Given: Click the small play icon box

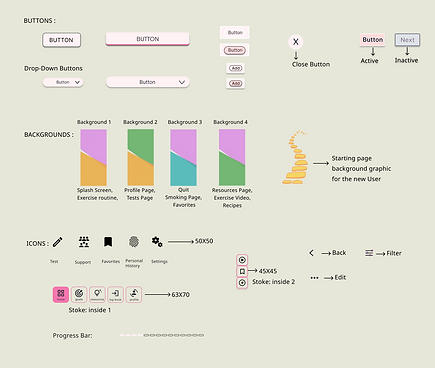Looking at the screenshot, I should coord(242,260).
